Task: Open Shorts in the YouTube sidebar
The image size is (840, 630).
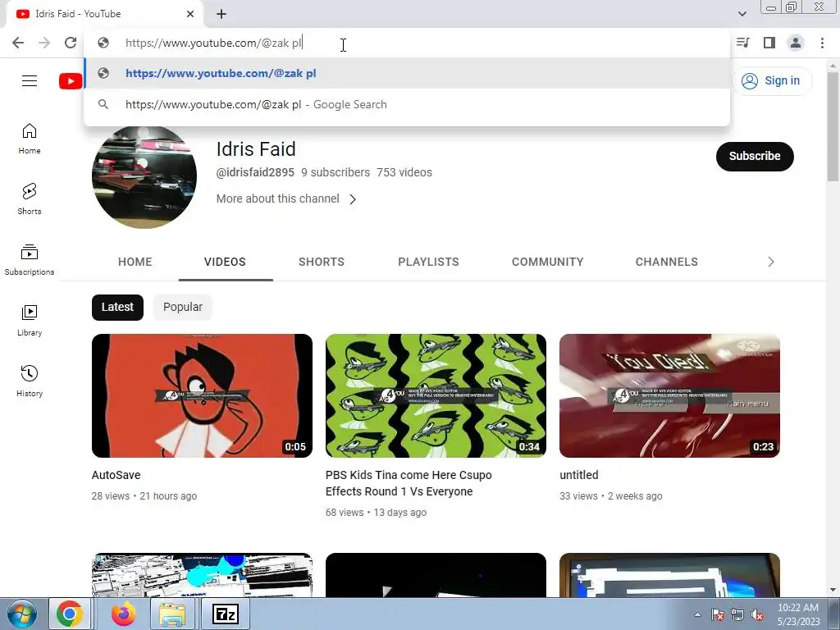Action: coord(30,199)
